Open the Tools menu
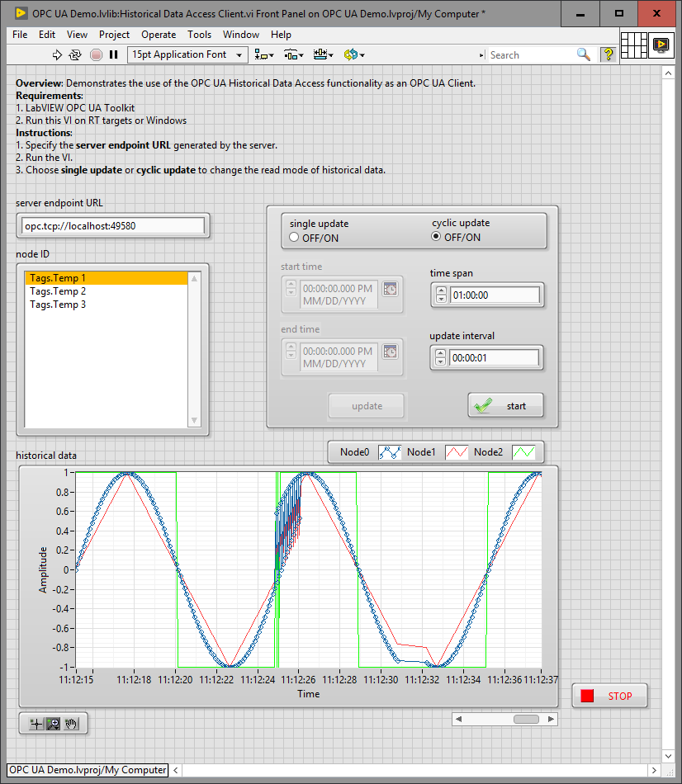 (199, 35)
